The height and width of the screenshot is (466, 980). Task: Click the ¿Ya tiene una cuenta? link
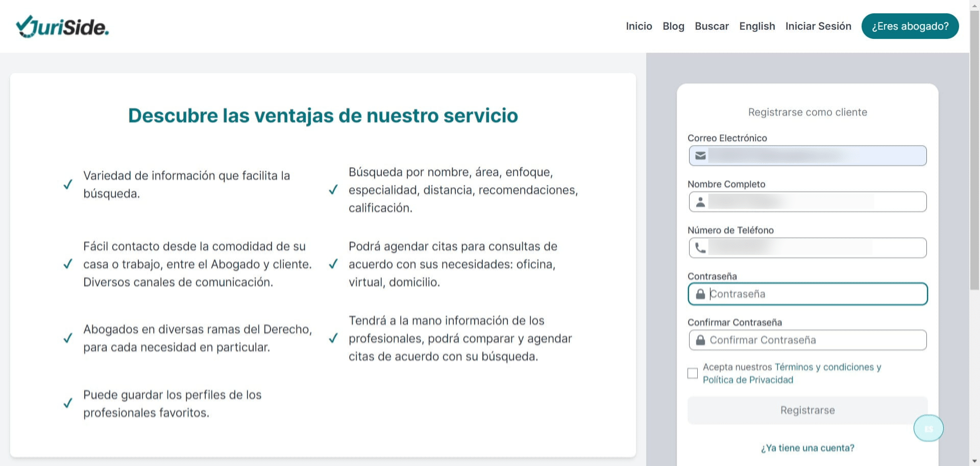pyautogui.click(x=806, y=448)
